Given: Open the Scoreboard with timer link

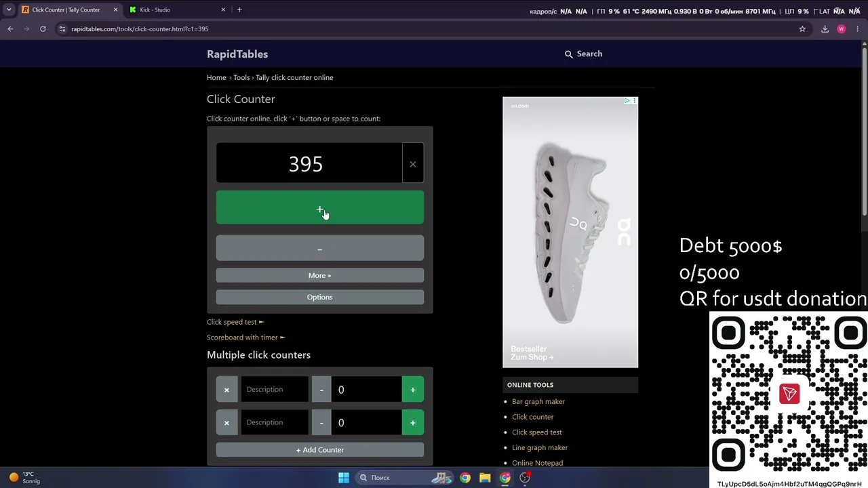Looking at the screenshot, I should 246,337.
